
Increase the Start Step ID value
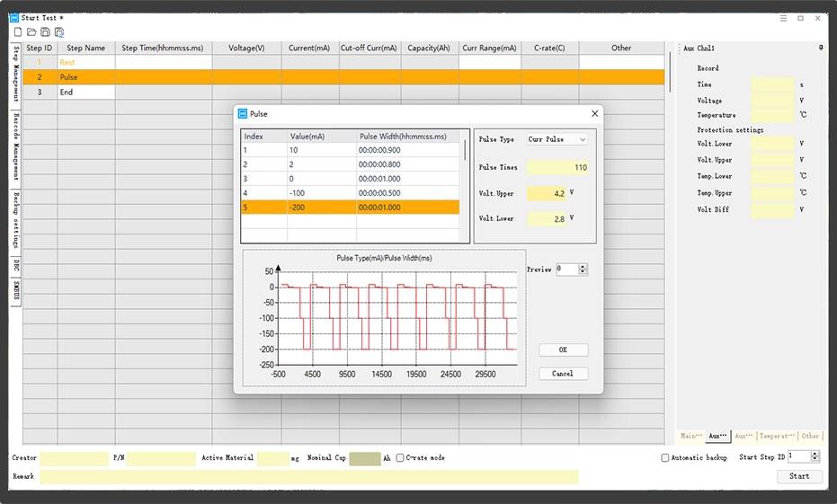click(x=815, y=454)
